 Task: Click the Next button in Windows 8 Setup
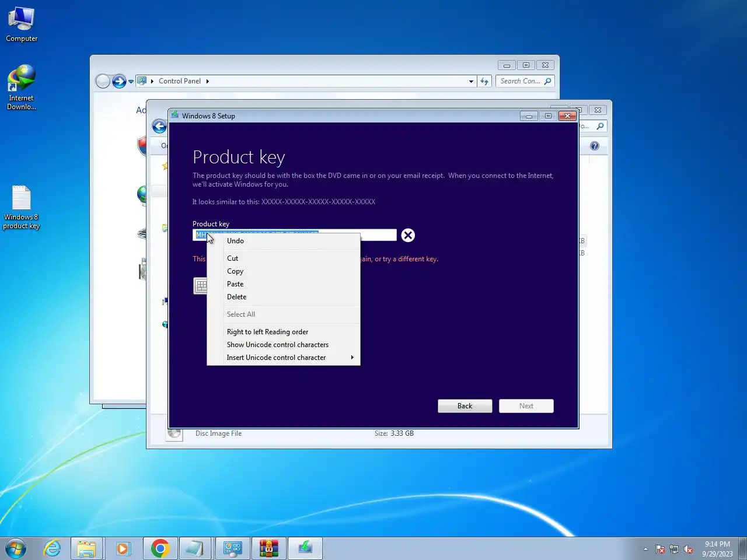[526, 406]
